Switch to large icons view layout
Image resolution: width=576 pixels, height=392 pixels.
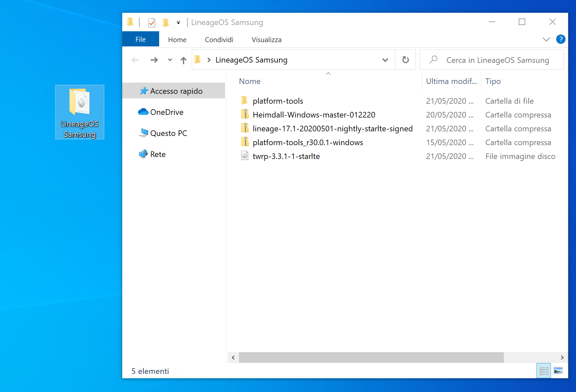click(x=558, y=371)
